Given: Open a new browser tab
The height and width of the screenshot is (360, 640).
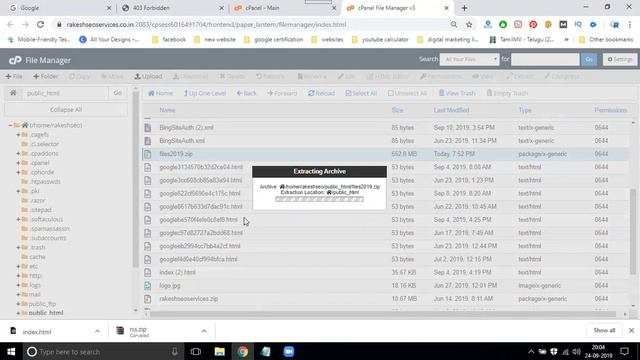Looking at the screenshot, I should click(x=464, y=8).
